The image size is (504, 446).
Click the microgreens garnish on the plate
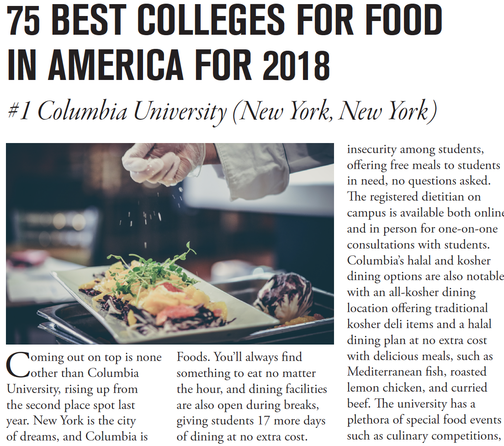pyautogui.click(x=151, y=270)
